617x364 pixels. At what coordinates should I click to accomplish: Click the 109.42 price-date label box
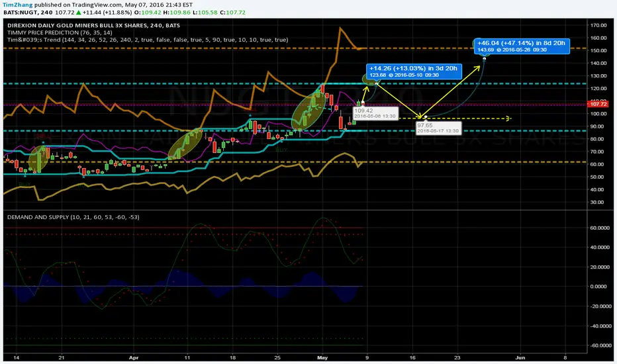(375, 113)
